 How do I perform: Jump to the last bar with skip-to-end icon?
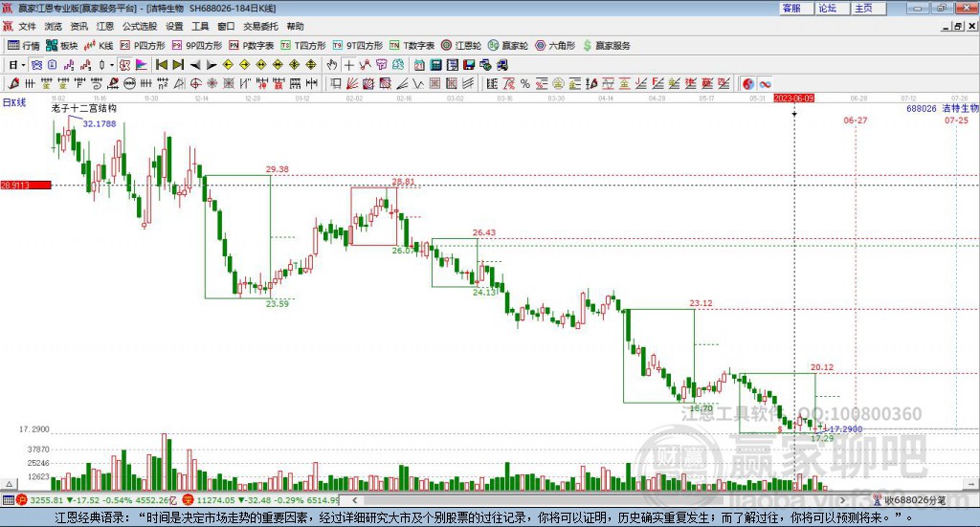pyautogui.click(x=178, y=65)
